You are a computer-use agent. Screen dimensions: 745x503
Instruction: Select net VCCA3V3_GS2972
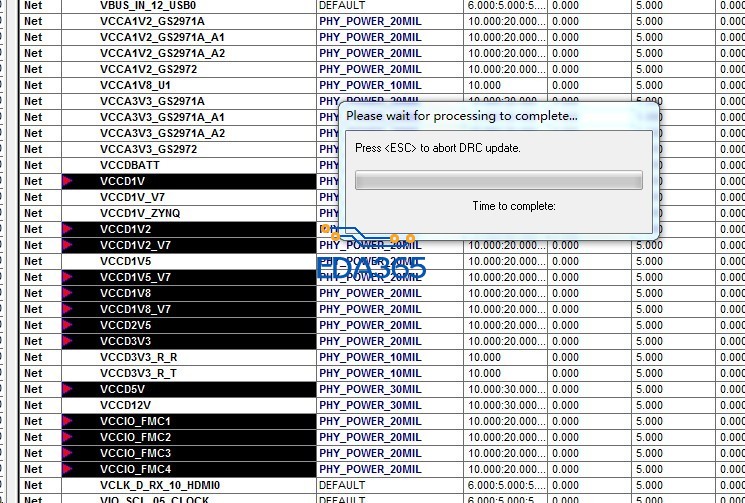(x=148, y=149)
